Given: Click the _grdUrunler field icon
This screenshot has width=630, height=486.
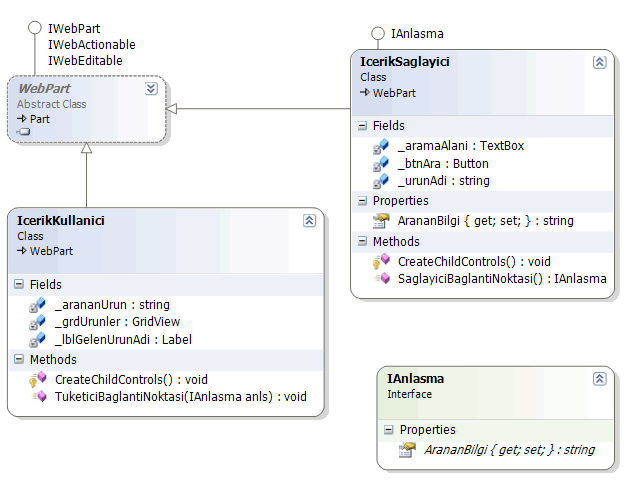Looking at the screenshot, I should (37, 322).
